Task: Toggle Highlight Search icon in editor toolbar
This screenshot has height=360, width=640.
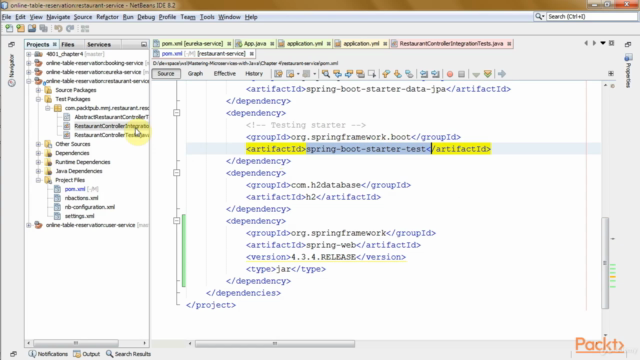Action: tap(360, 74)
